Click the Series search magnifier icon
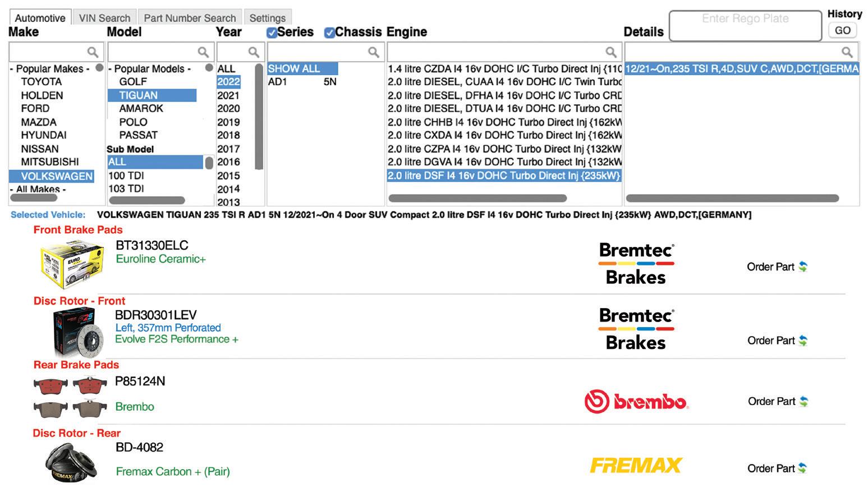Viewport: 868px width, 487px height. point(373,52)
